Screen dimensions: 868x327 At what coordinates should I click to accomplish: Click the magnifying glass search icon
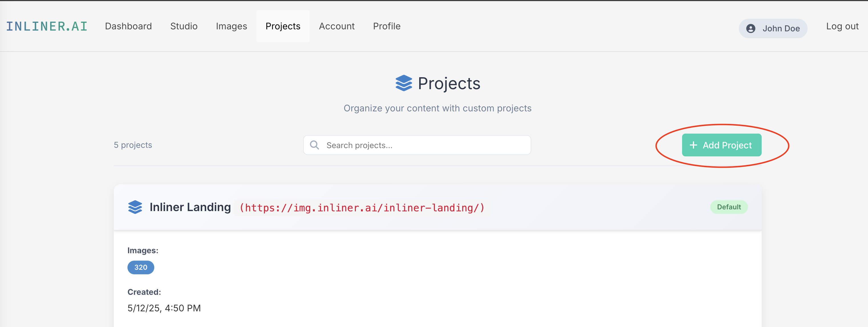[x=315, y=145]
